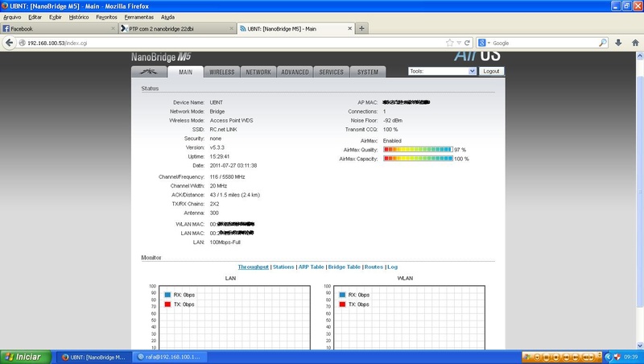Image resolution: width=644 pixels, height=364 pixels.
Task: Switch to the Facebook tab
Action: coord(59,28)
